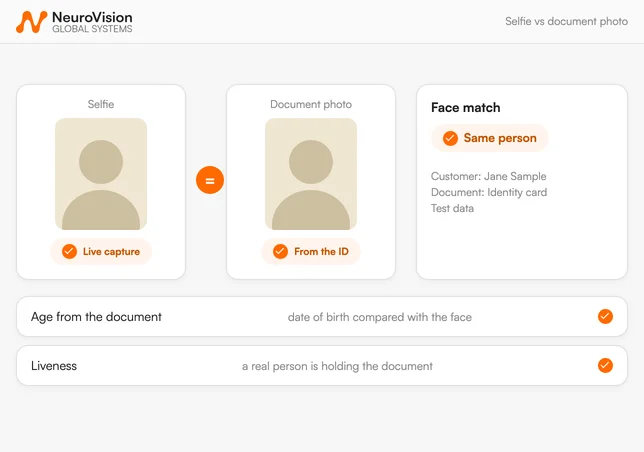Click the checkmark icon beside Live capture
This screenshot has height=452, width=644.
[x=69, y=251]
